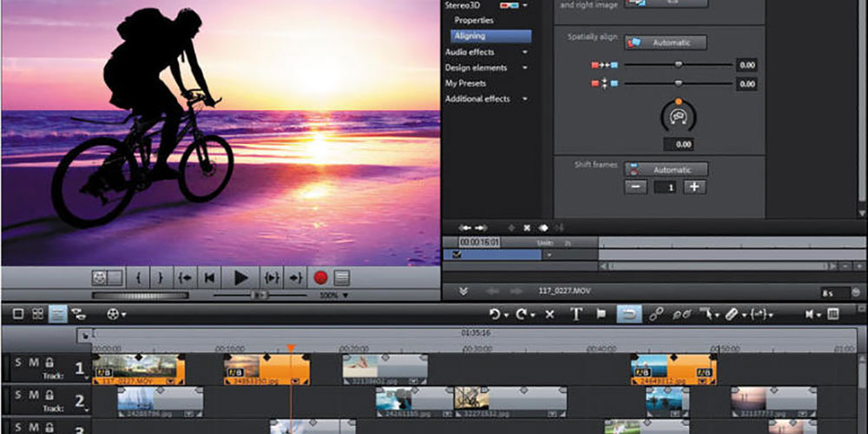Click the Redo arrow in the timeline toolbar
868x434 pixels.
[x=523, y=314]
